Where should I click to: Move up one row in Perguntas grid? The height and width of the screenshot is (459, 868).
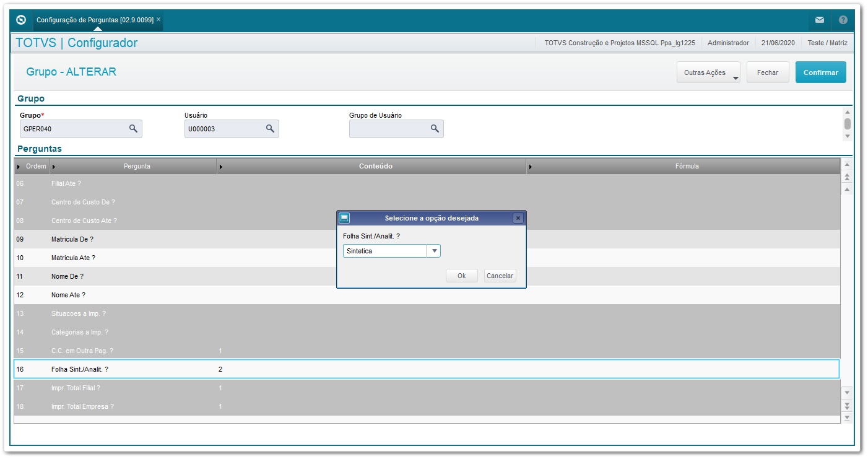click(x=847, y=189)
